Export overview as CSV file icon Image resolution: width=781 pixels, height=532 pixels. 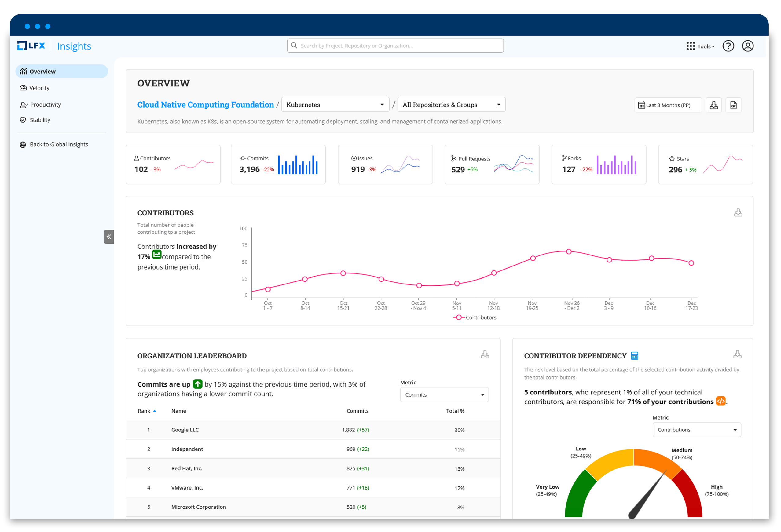733,105
